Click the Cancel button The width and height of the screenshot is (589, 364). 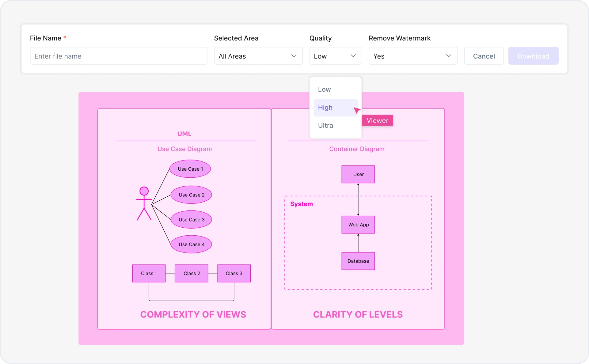click(484, 56)
